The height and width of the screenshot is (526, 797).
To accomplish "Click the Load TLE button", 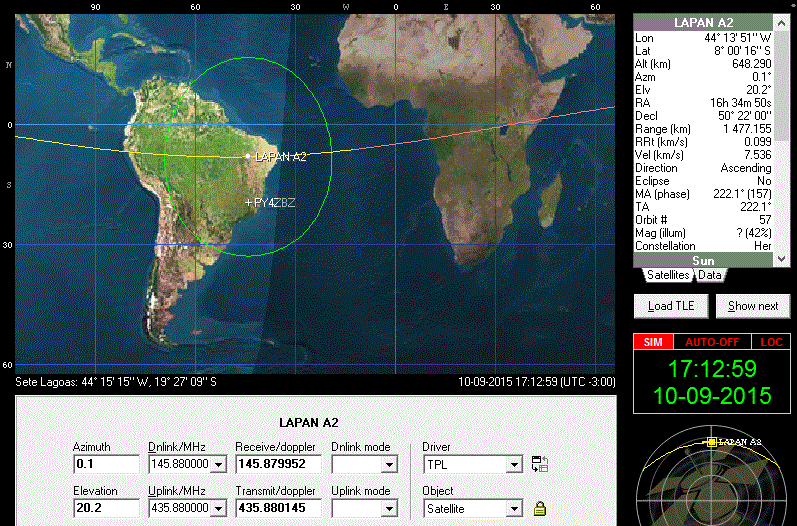I will pyautogui.click(x=671, y=306).
